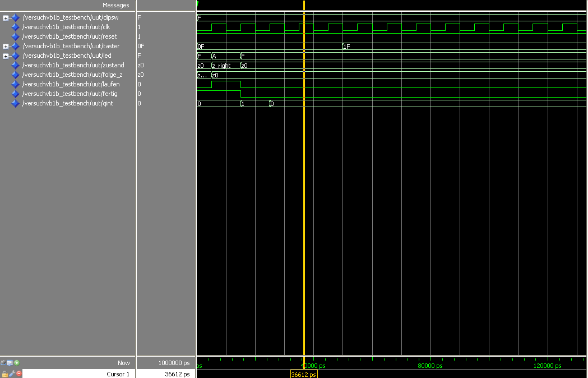Click the '0' value beside qint in value column
Screen dimensions: 588x378
[x=139, y=103]
